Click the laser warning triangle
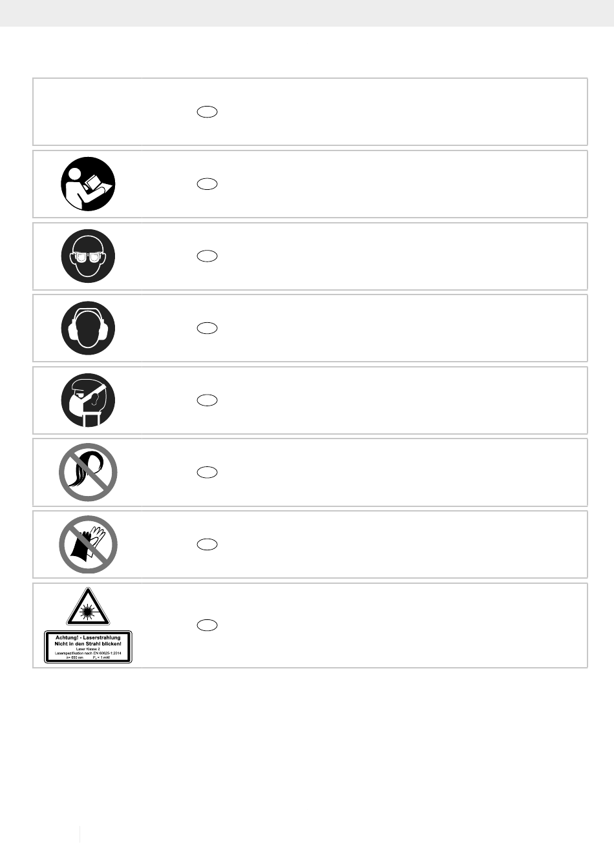 coord(88,607)
